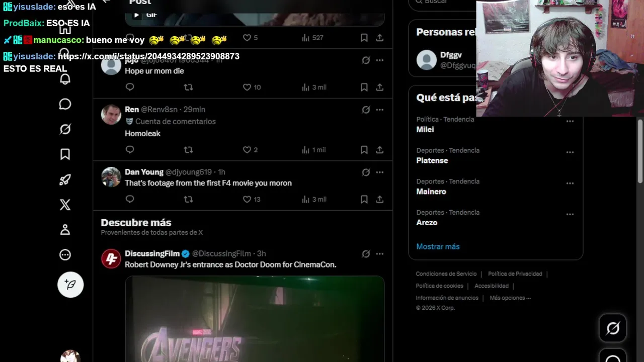Screen dimensions: 644x362
Task: Open Ren's profile avatar picture
Action: (x=111, y=115)
